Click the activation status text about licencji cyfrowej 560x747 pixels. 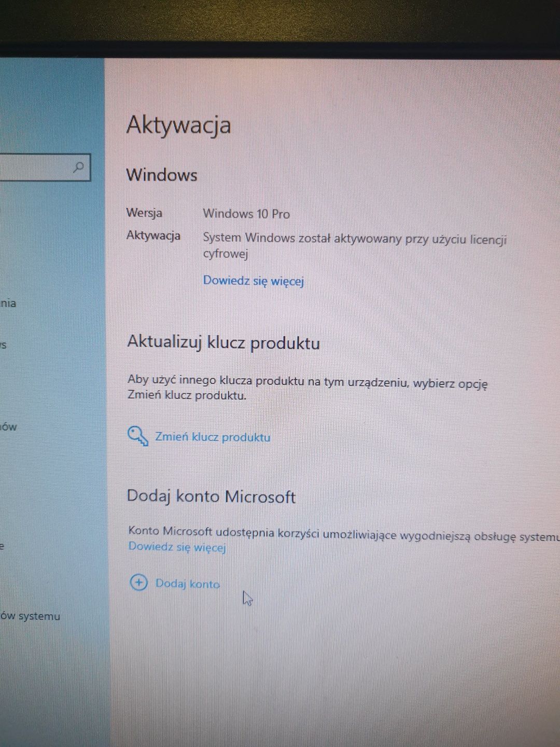(x=355, y=246)
